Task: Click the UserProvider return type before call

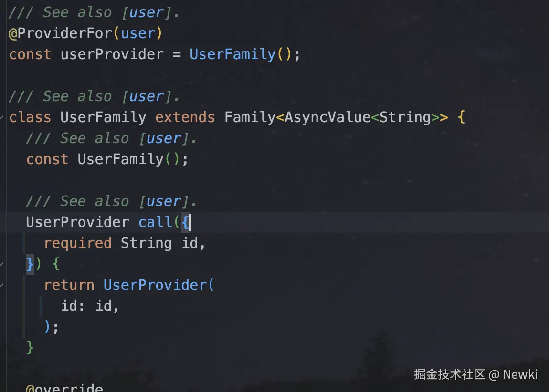Action: pos(77,222)
